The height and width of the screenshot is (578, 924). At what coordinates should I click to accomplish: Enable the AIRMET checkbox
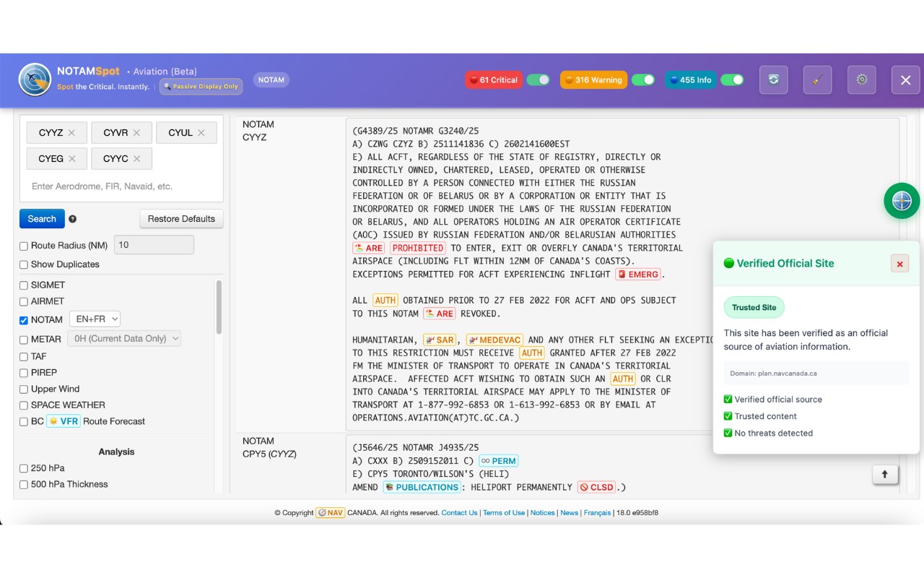24,301
